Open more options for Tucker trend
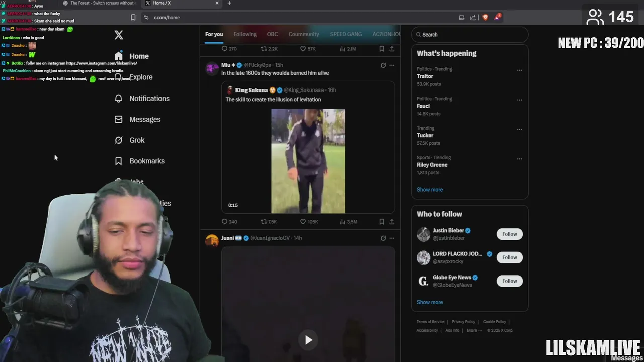This screenshot has height=362, width=644. [519, 129]
